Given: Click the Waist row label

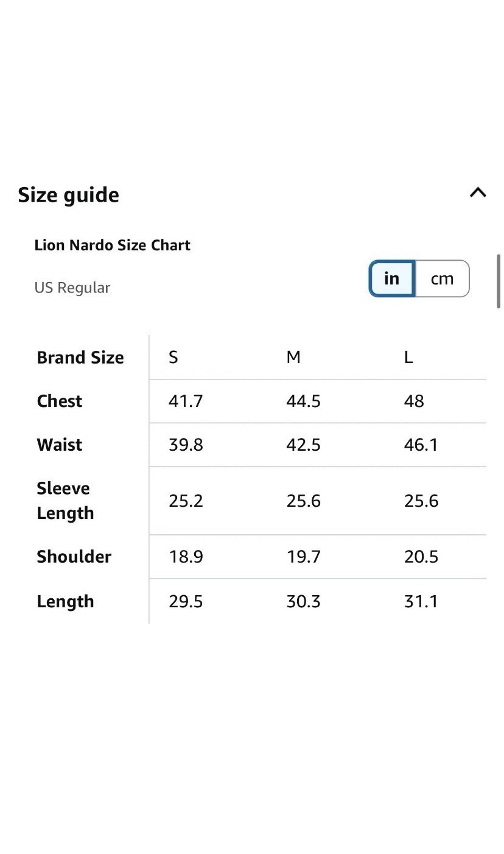Looking at the screenshot, I should tap(60, 445).
